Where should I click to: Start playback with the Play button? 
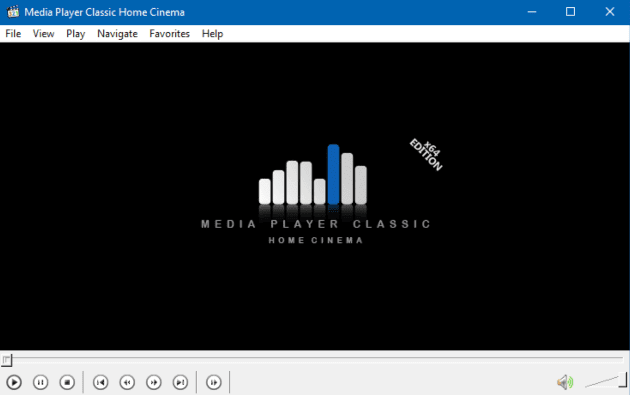pyautogui.click(x=14, y=382)
